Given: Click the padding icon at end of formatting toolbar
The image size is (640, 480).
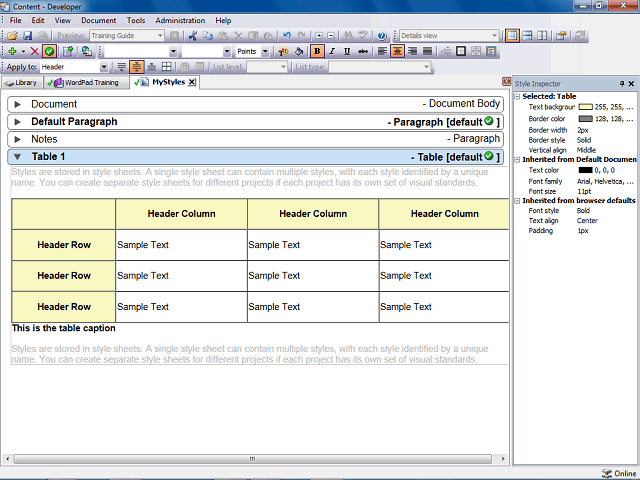Looking at the screenshot, I should pyautogui.click(x=491, y=51).
